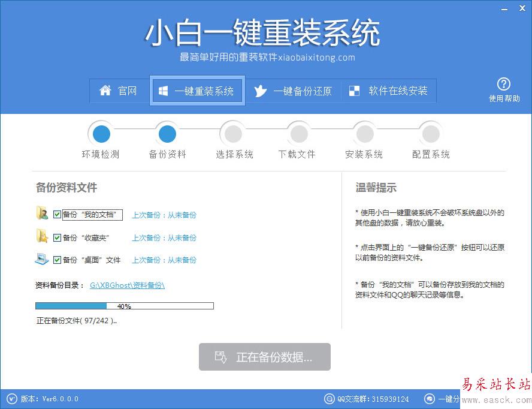Click the 安装系统 step label
This screenshot has width=532, height=409.
point(364,155)
